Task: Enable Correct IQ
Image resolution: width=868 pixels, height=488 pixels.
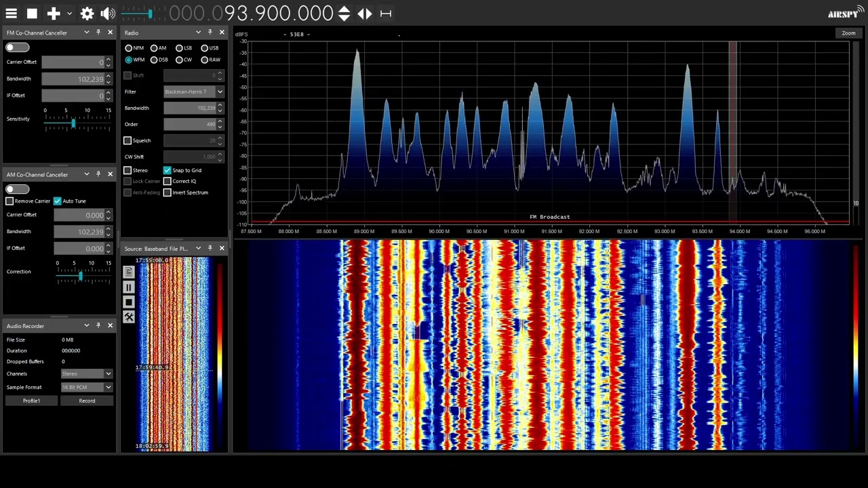Action: pyautogui.click(x=167, y=181)
